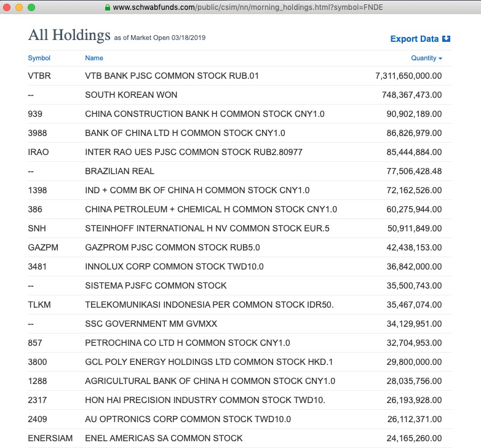Click the Quantity sort arrow
The height and width of the screenshot is (448, 481).
(440, 58)
